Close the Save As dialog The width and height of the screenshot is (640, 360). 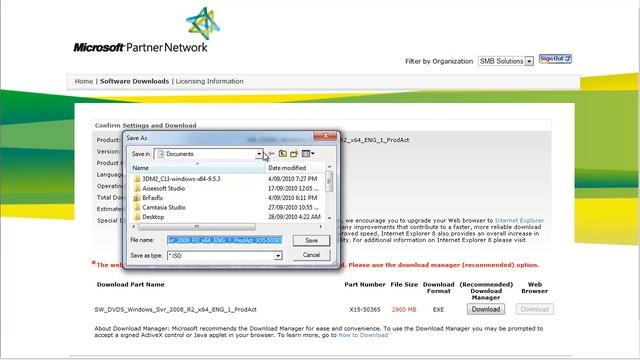click(325, 136)
